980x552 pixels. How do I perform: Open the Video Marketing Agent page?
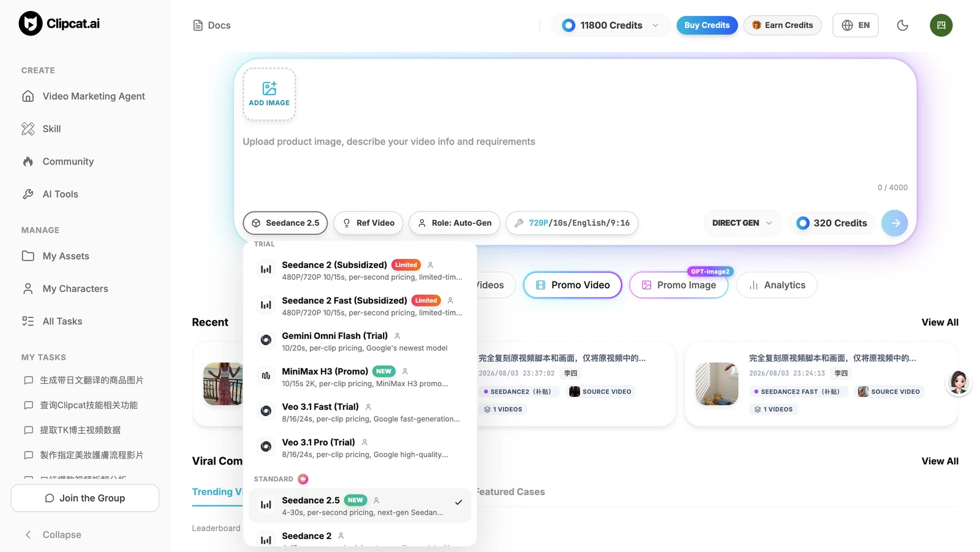(x=85, y=96)
